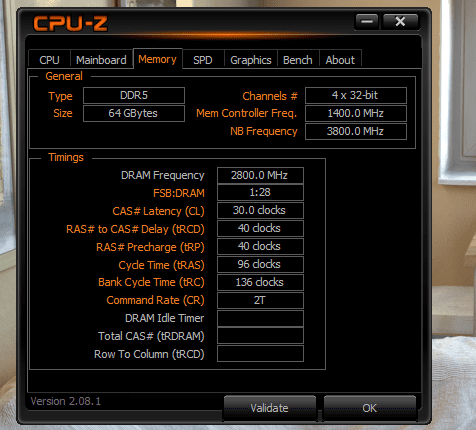Click the Cycle Time (tRAS) label
This screenshot has height=430, width=476.
point(161,265)
